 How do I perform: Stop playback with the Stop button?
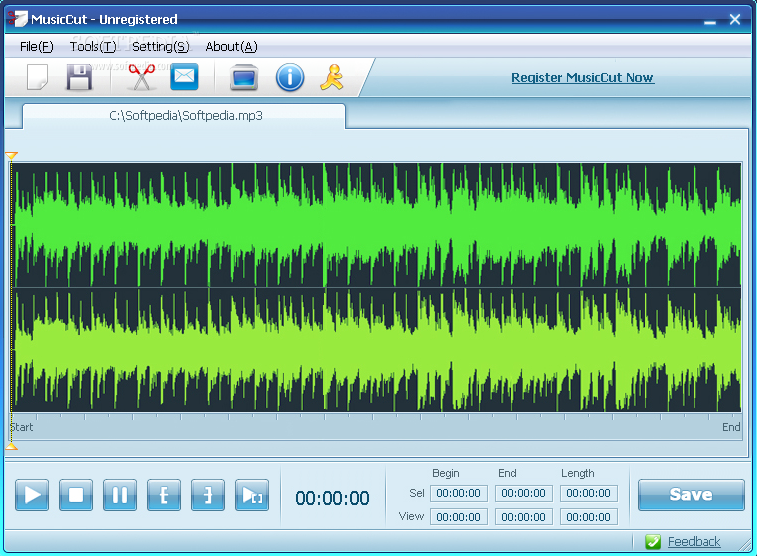76,495
